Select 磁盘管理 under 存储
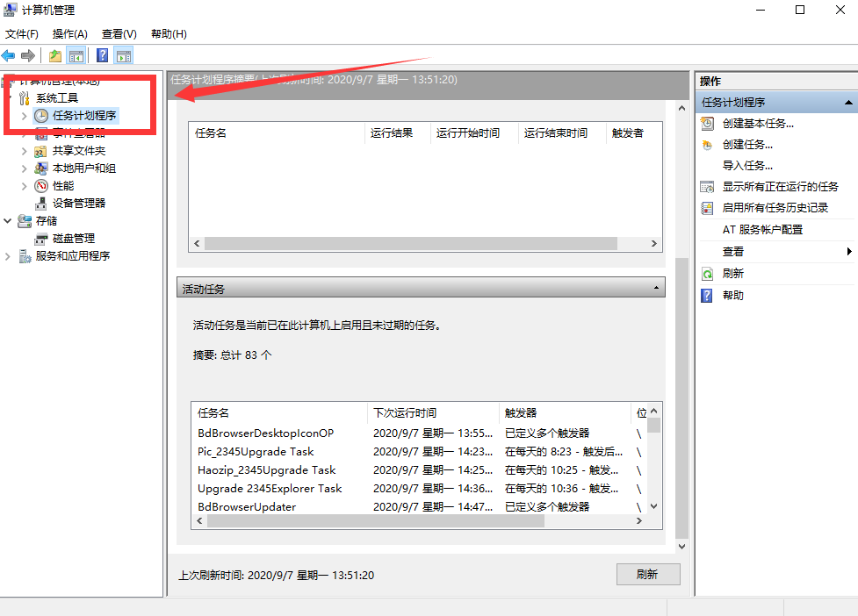The image size is (858, 616). click(73, 238)
